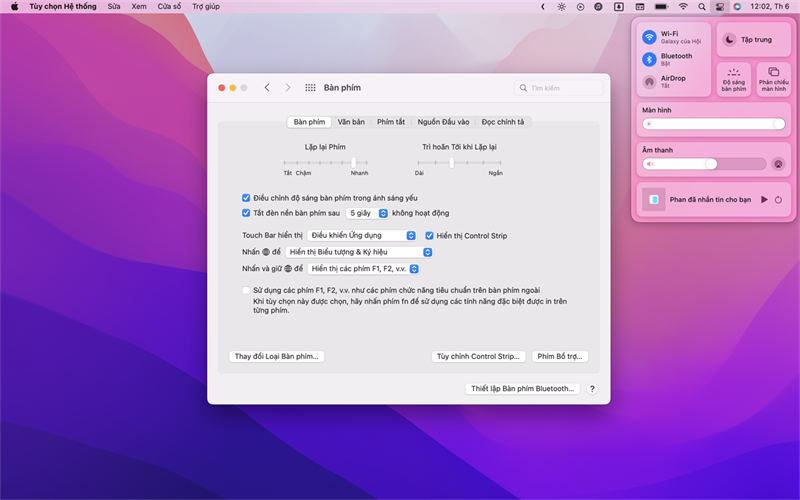Toggle the Hiển thị Control Strip checkbox
Screen dimensions: 800x500
pos(429,236)
